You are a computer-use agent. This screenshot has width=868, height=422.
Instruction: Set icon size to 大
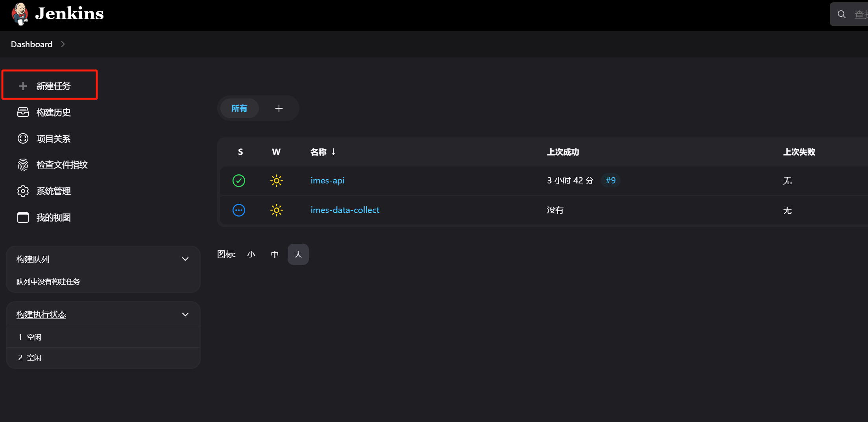pyautogui.click(x=298, y=254)
